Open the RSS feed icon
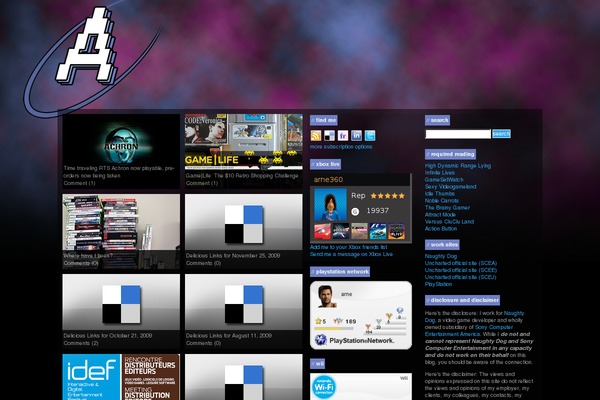This screenshot has height=400, width=600. point(316,136)
